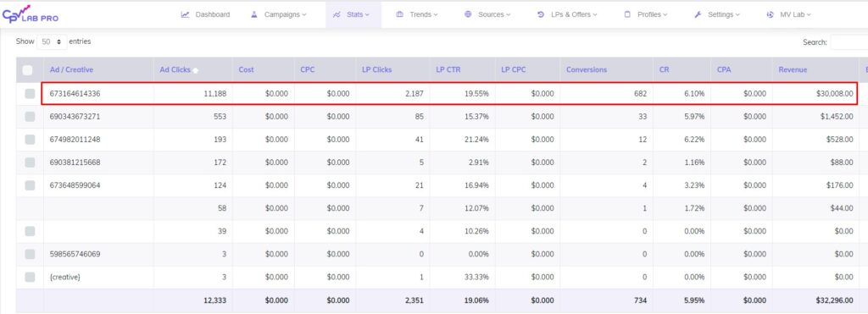Click the $32,296.00 total revenue
Screen dimensions: 868x314
click(x=834, y=300)
